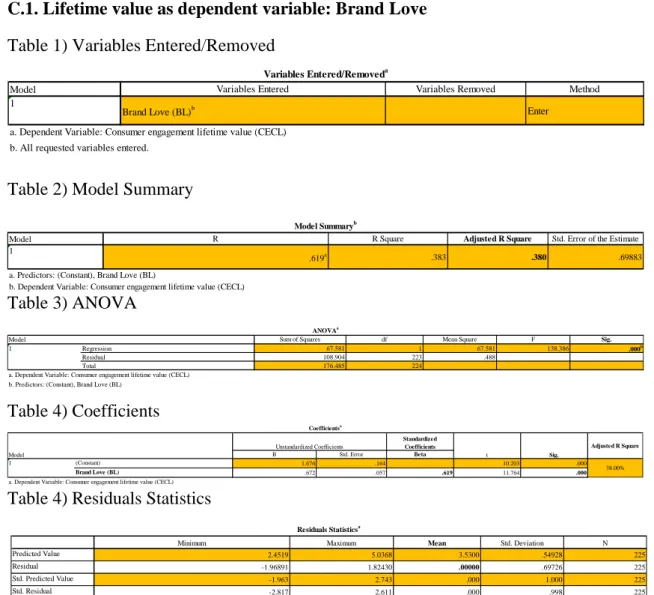
Task: Click the 'Std. Residual' row label
Action: click(x=32, y=591)
